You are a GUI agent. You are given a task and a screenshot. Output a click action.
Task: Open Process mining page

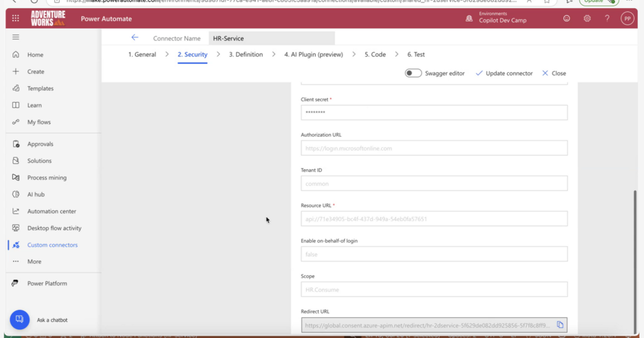pos(47,177)
